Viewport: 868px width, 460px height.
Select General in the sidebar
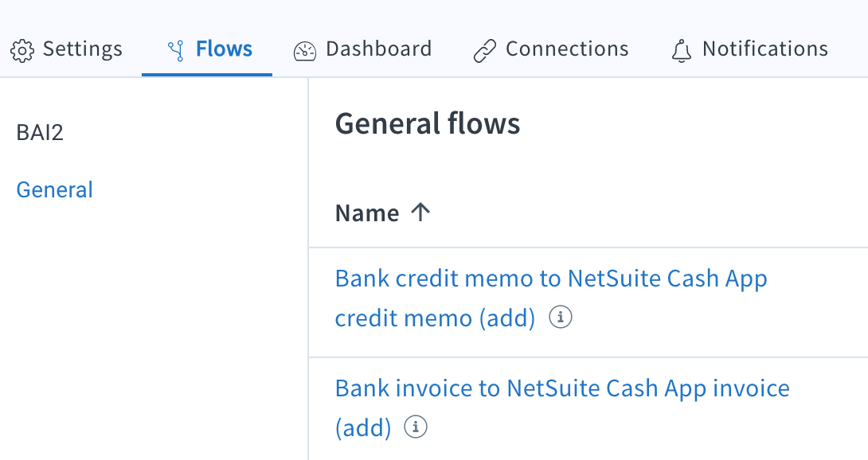53,189
